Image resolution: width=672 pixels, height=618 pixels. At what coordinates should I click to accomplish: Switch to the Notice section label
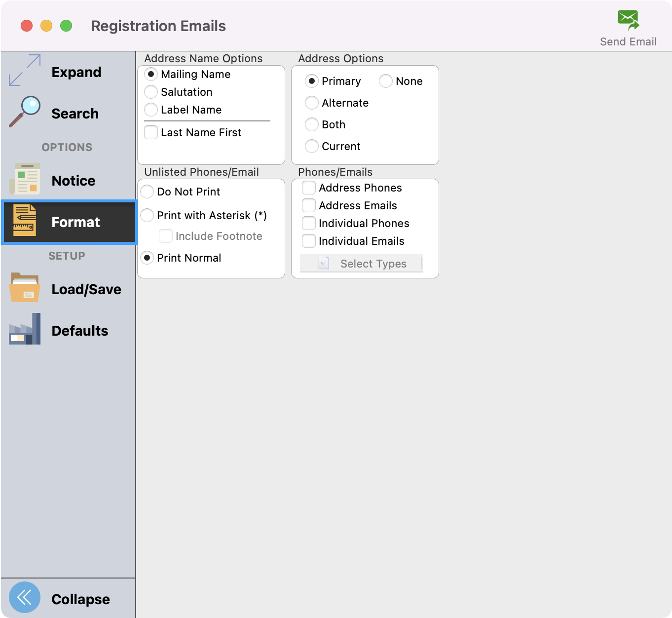tap(74, 181)
